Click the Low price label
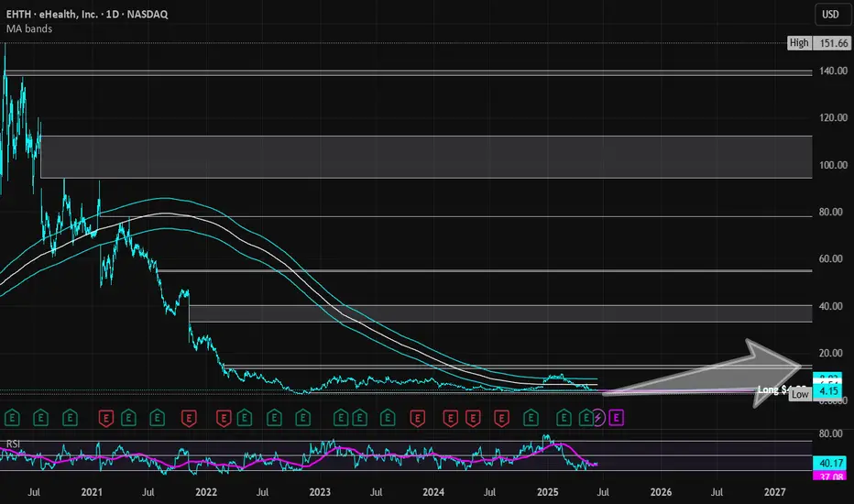The height and width of the screenshot is (504, 854). [800, 394]
